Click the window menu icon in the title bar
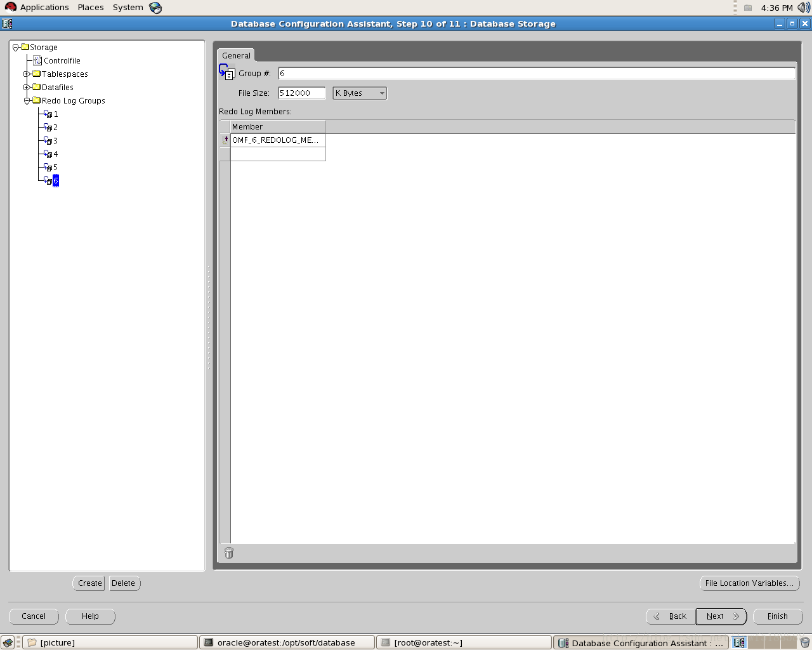The height and width of the screenshot is (650, 812). tap(7, 23)
